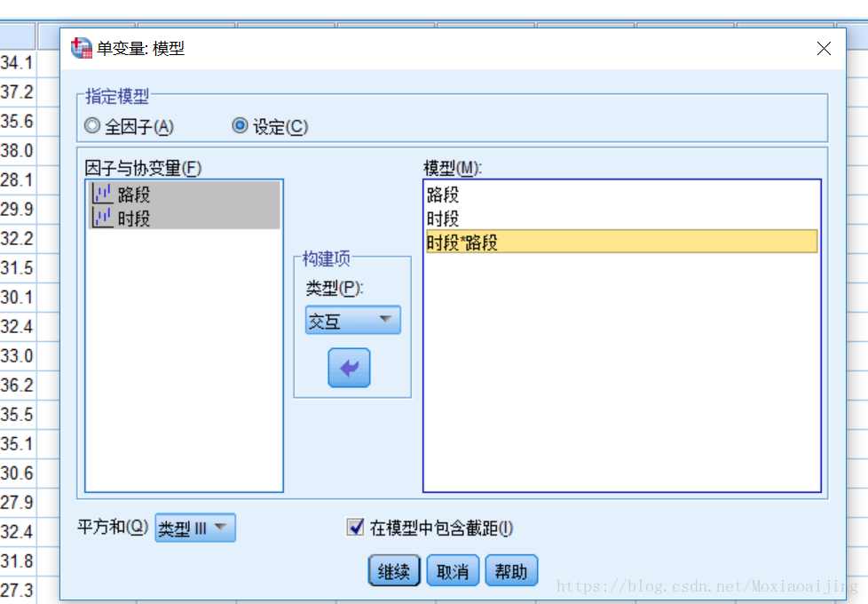
Task: Select 路段 variable icon in factors list
Action: 102,194
